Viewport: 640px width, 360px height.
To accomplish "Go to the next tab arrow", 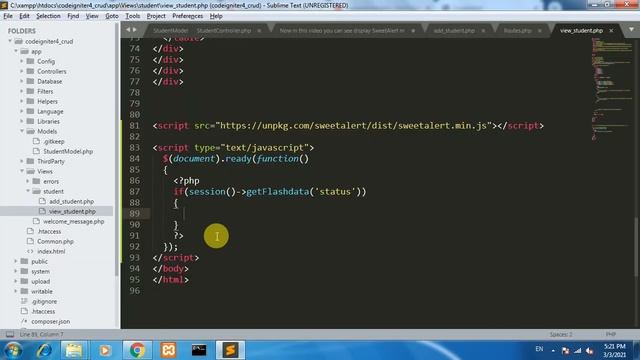I will (135, 30).
